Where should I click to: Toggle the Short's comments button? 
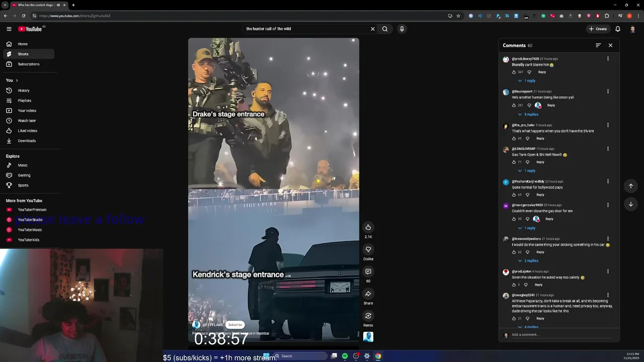coord(368,271)
